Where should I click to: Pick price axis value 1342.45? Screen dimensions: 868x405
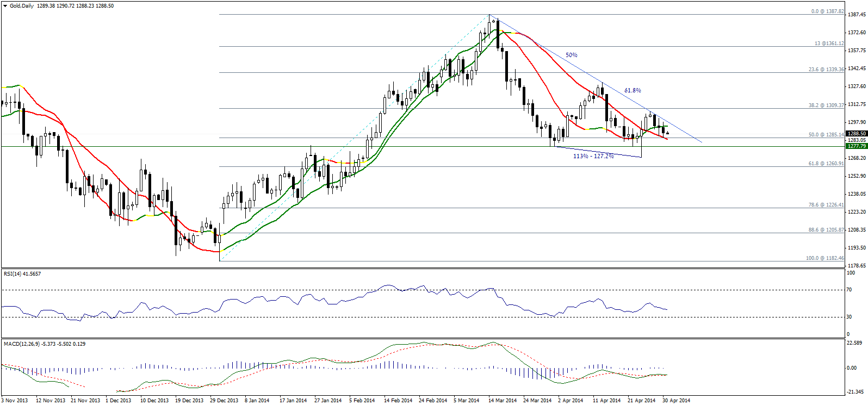click(857, 68)
